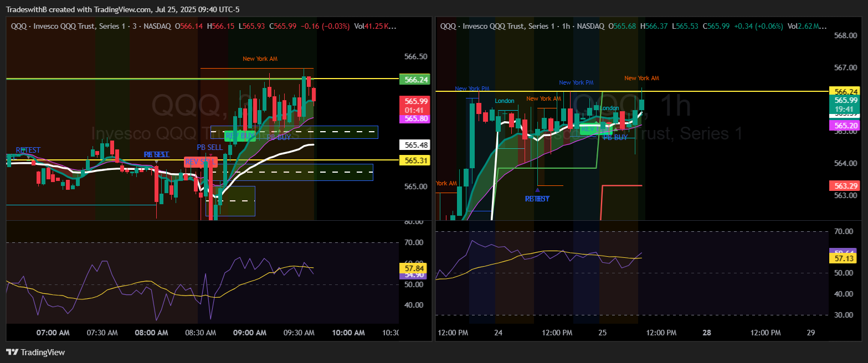Click the TradingView logo icon at the bottom
This screenshot has width=868, height=363.
[12, 352]
